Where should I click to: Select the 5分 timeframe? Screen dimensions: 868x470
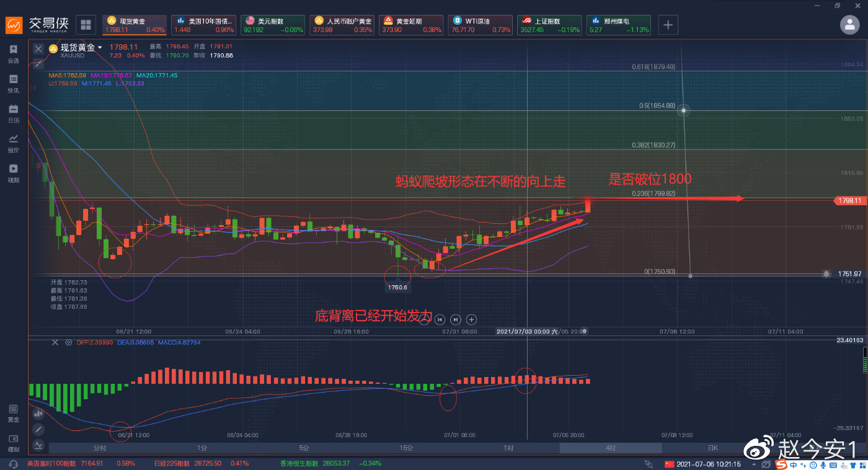(x=304, y=448)
